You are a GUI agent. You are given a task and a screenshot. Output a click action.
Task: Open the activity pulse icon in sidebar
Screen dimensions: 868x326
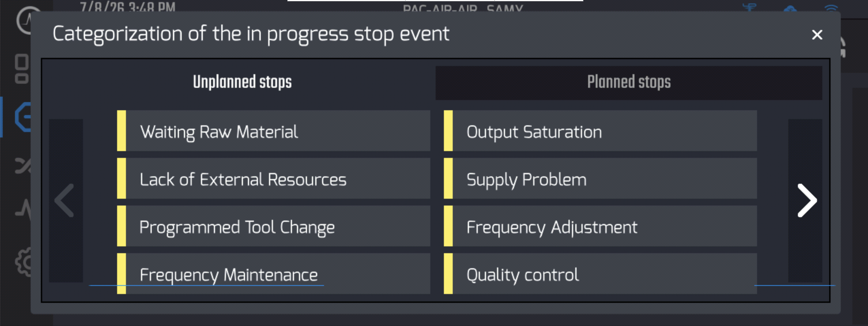tap(23, 209)
